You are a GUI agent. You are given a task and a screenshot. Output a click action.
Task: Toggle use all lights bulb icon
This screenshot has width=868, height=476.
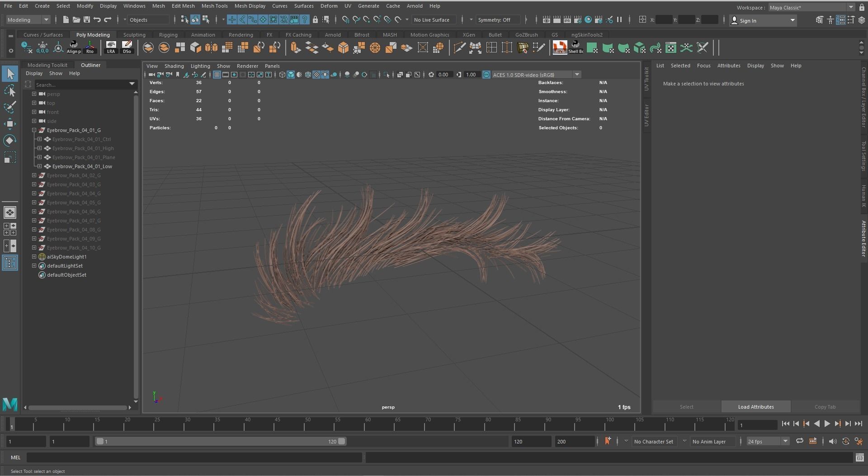click(x=325, y=75)
